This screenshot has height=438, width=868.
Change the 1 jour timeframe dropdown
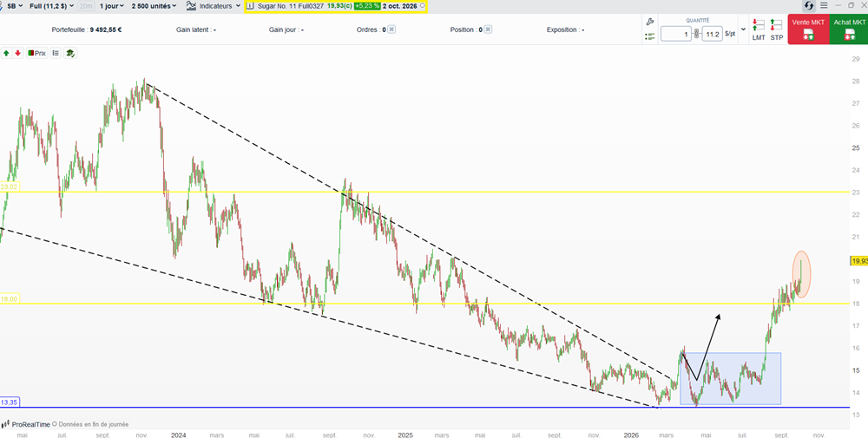(112, 5)
